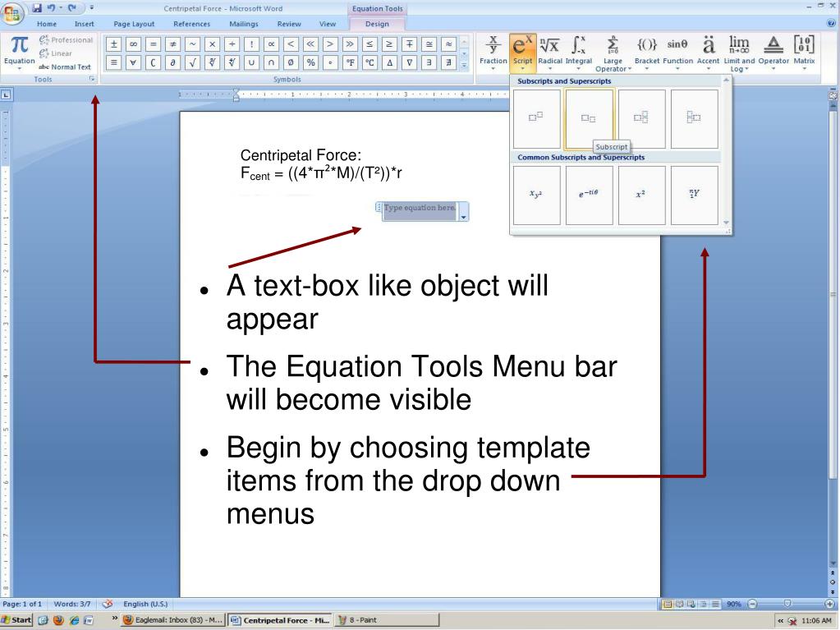Open the Word Help icon
Screen dimensions: 840x630
point(831,23)
